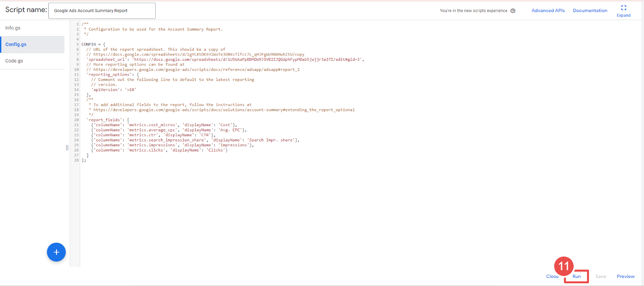
Task: Open the Info.gs file
Action: pos(32,28)
